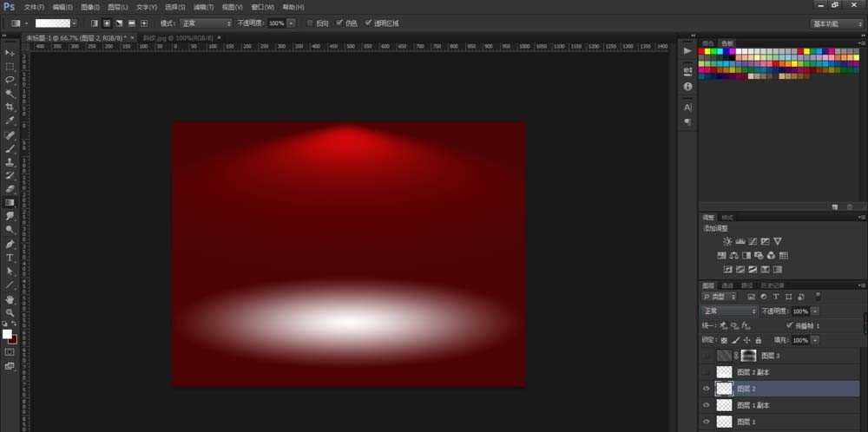The image size is (868, 432).
Task: Expand the gradient picker arrow beside gradient preview
Action: point(75,23)
